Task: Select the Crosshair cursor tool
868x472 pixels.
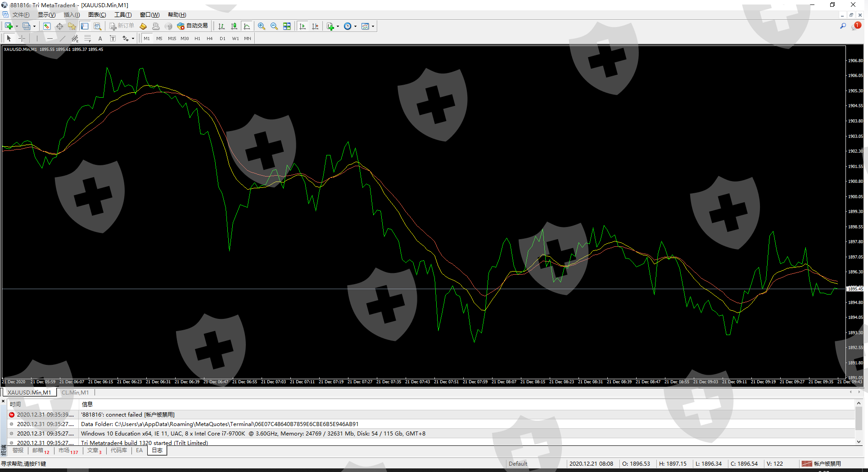Action: [22, 39]
